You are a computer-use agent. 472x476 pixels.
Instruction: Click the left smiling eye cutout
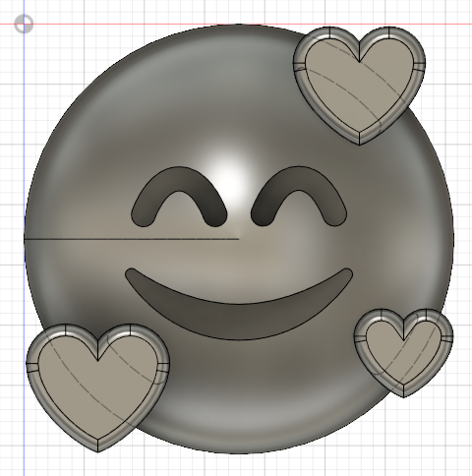179,197
